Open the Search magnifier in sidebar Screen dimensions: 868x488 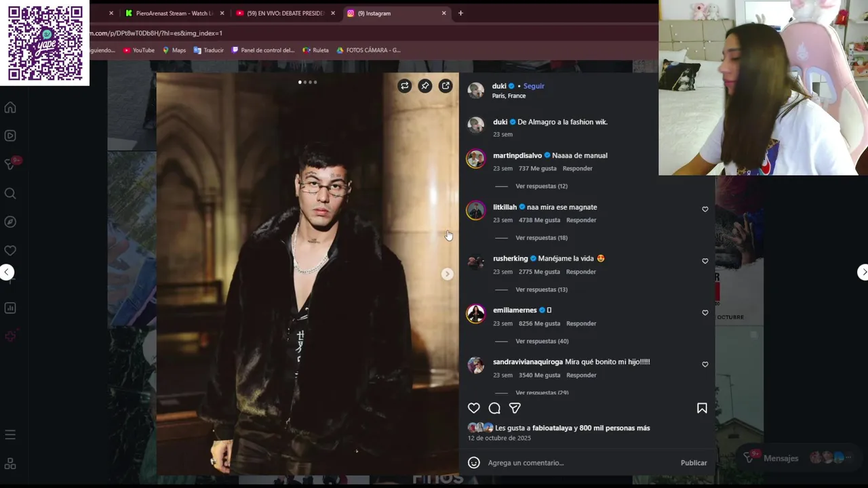(10, 194)
